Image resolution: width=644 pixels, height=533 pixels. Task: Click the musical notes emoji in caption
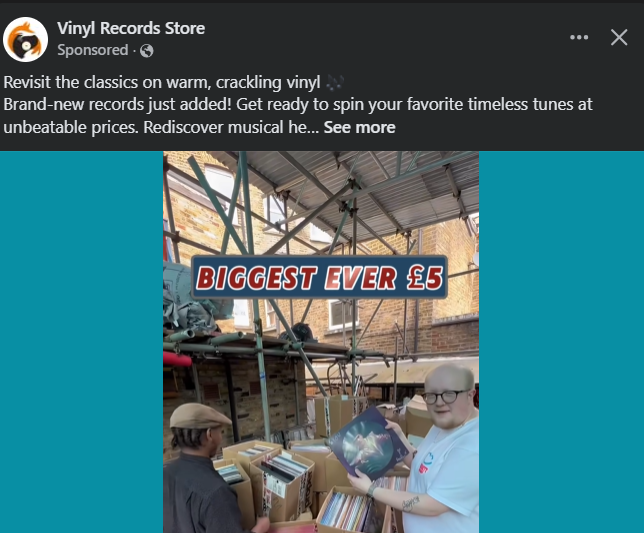point(334,82)
